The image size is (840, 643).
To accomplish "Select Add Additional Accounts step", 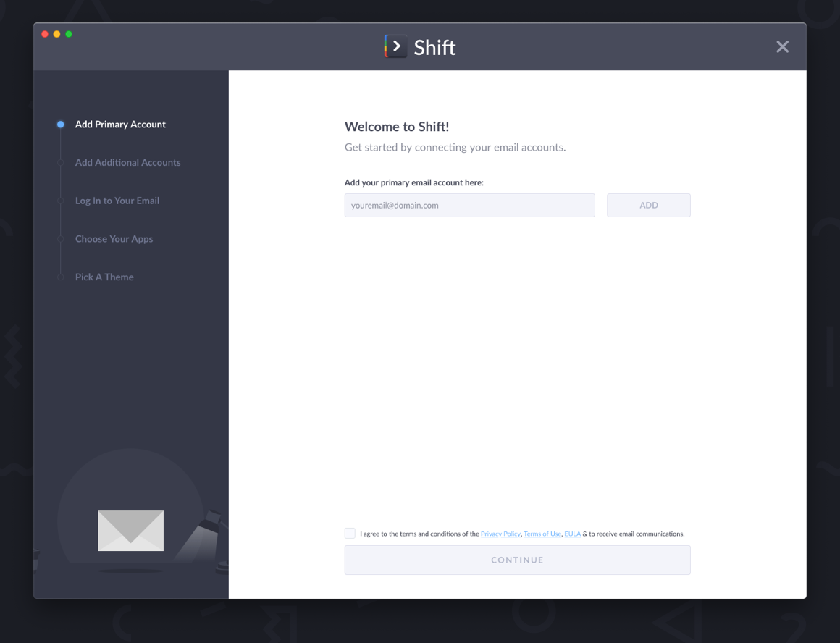I will tap(128, 162).
